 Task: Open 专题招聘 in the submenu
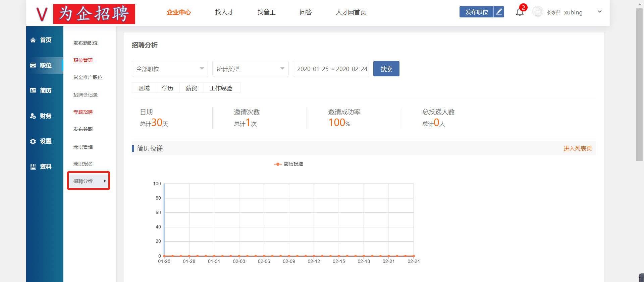[83, 112]
